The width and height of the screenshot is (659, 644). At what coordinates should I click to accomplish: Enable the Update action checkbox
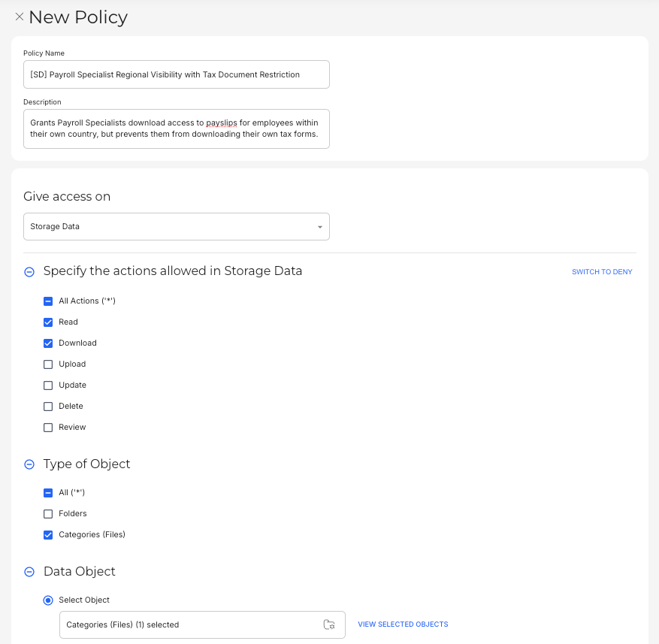click(x=48, y=385)
